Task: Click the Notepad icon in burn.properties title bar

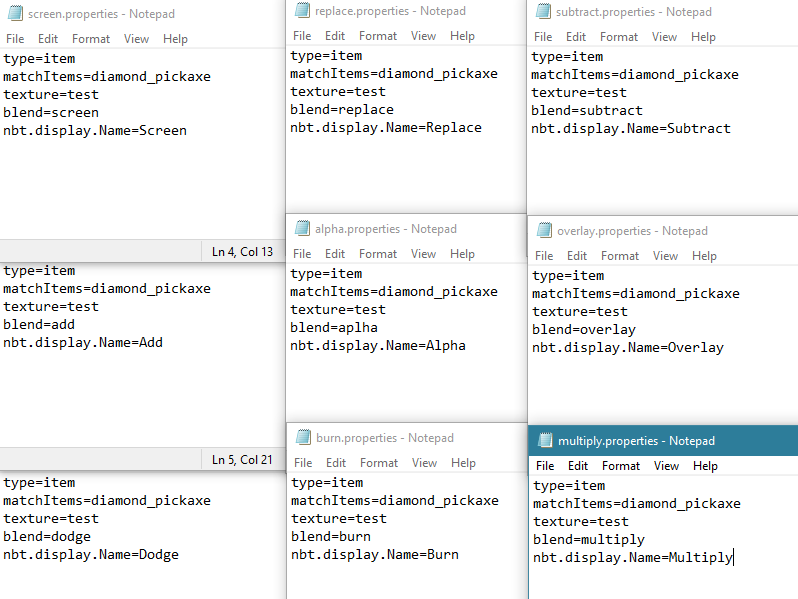Action: [303, 437]
